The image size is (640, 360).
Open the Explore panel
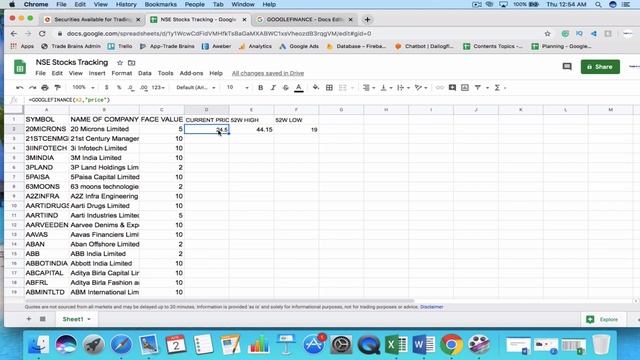tap(602, 320)
